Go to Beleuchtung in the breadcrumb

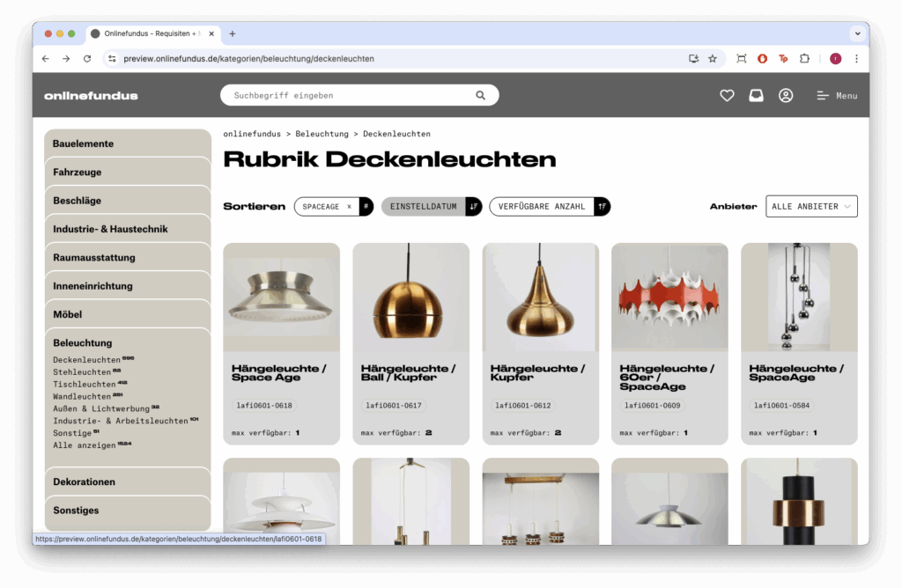[x=322, y=134]
